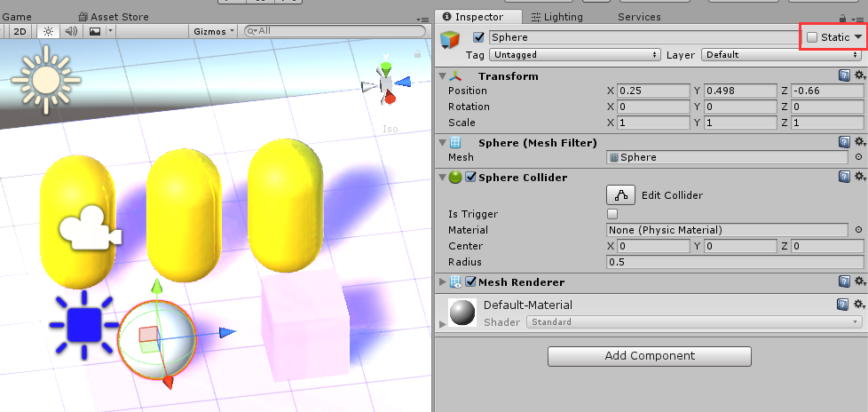Select the blue point light gizmo

pyautogui.click(x=84, y=324)
